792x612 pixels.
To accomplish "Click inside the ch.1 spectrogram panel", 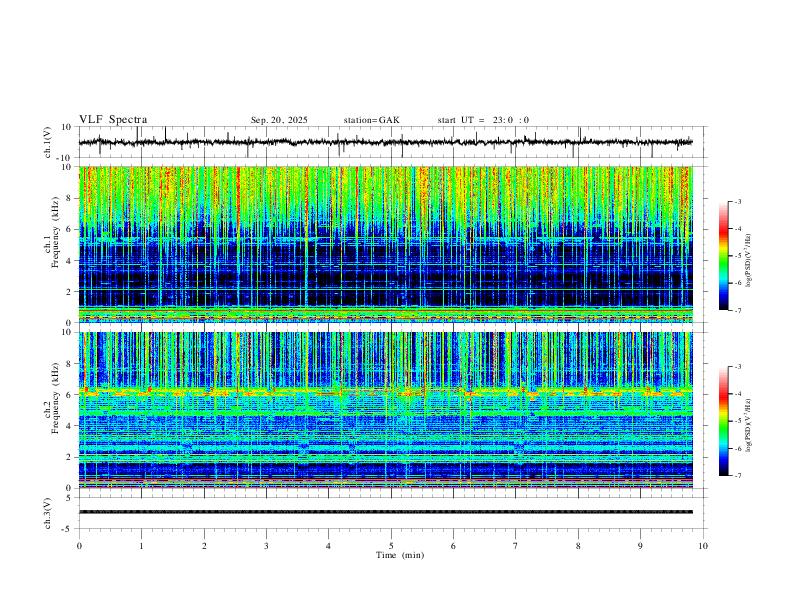I will click(385, 244).
